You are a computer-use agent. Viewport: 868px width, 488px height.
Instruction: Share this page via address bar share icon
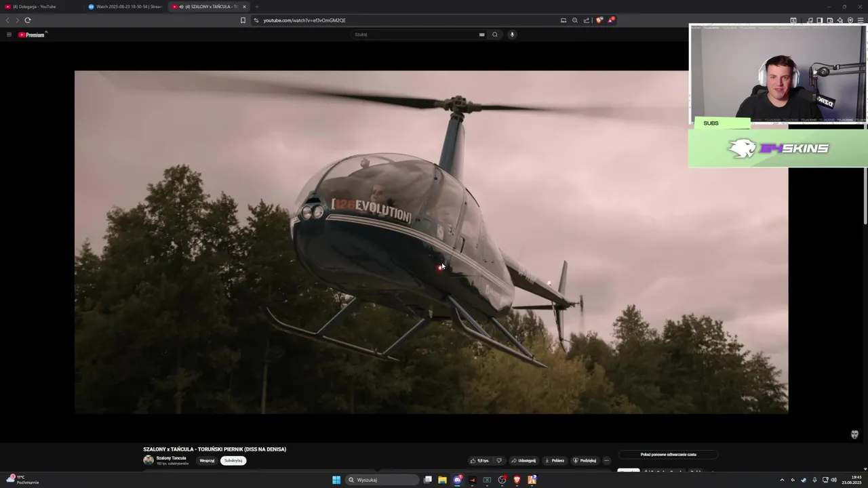pyautogui.click(x=587, y=20)
